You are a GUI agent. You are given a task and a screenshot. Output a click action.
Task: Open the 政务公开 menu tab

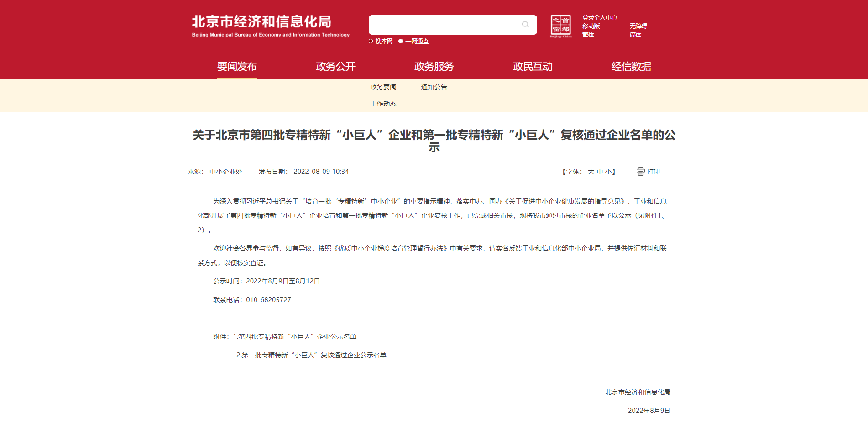pos(335,67)
